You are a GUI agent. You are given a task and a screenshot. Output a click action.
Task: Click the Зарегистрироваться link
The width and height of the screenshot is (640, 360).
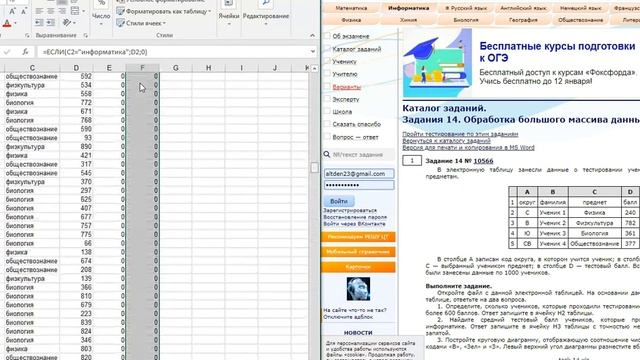click(350, 211)
